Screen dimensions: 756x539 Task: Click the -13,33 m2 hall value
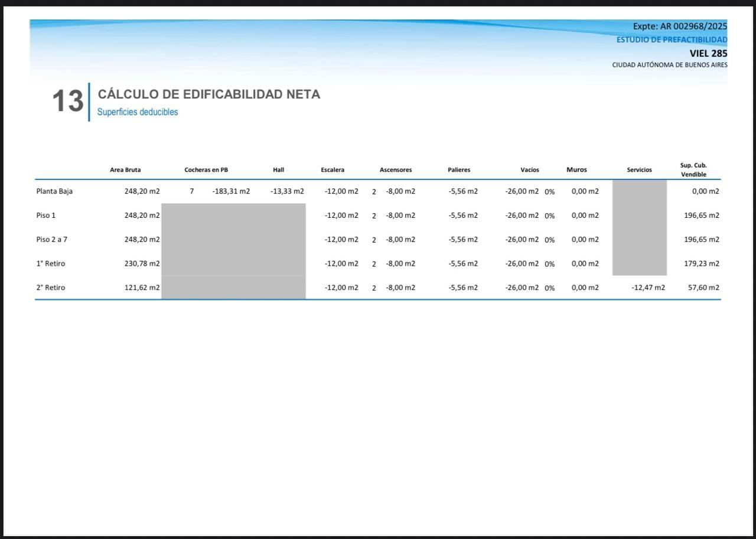coord(287,191)
